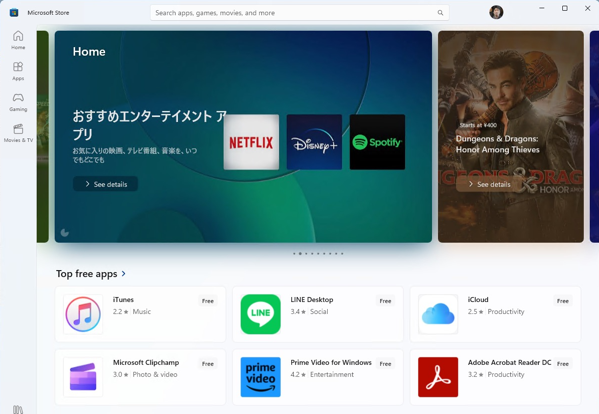Viewport: 599px width, 414px height.
Task: Open the Apps section in sidebar
Action: [x=18, y=71]
